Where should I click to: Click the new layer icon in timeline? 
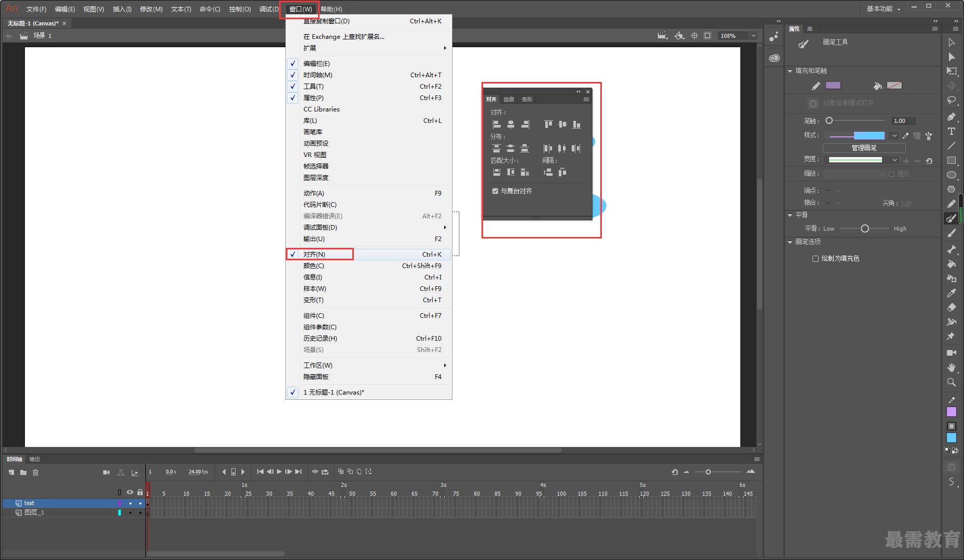click(11, 472)
